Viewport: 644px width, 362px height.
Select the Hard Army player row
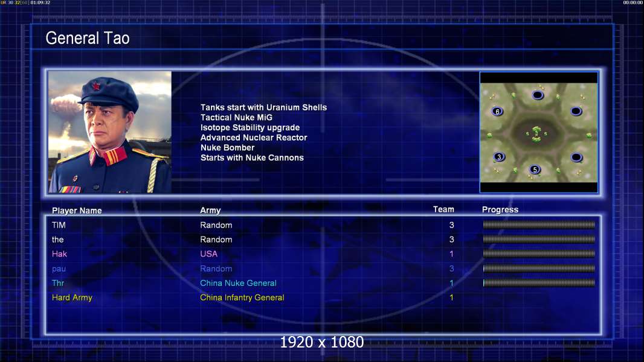click(x=323, y=297)
